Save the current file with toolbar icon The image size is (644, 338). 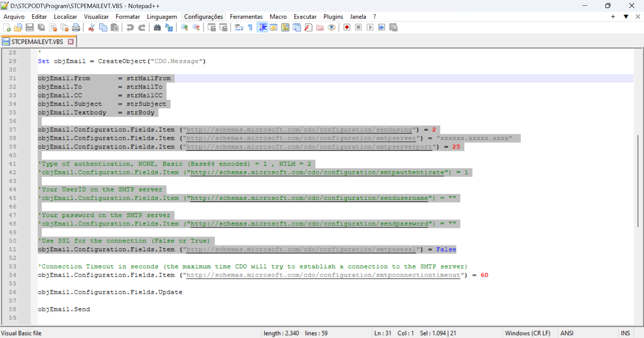[30, 27]
